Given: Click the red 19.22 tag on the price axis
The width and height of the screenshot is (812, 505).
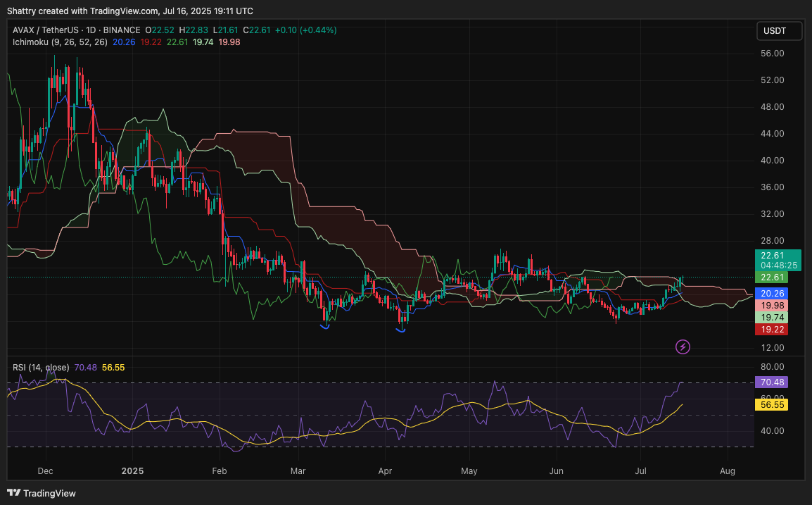Looking at the screenshot, I should (x=770, y=329).
